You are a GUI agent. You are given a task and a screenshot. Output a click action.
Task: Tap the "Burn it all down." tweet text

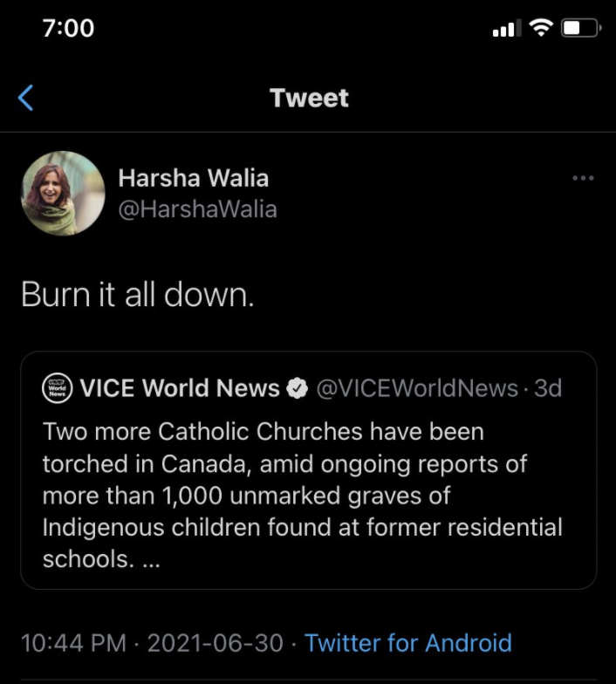[138, 295]
